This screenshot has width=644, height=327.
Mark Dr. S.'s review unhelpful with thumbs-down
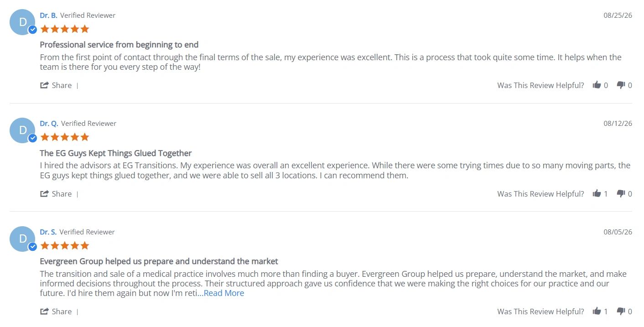[621, 311]
